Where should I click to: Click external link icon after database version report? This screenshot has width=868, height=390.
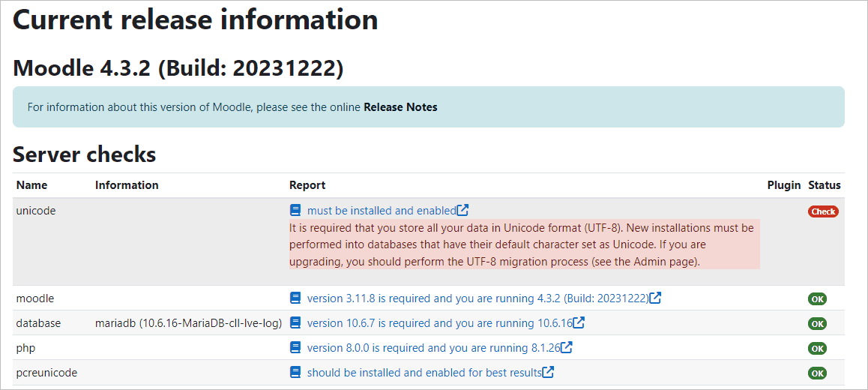(579, 323)
